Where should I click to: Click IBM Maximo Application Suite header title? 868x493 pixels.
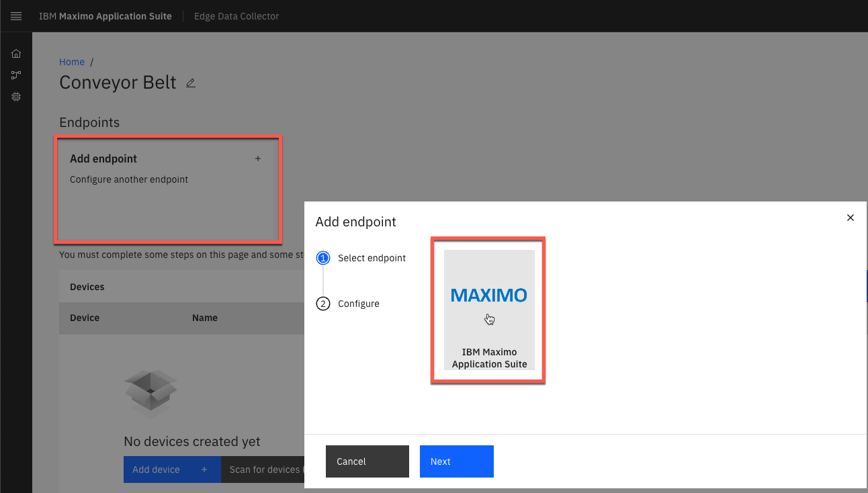105,16
